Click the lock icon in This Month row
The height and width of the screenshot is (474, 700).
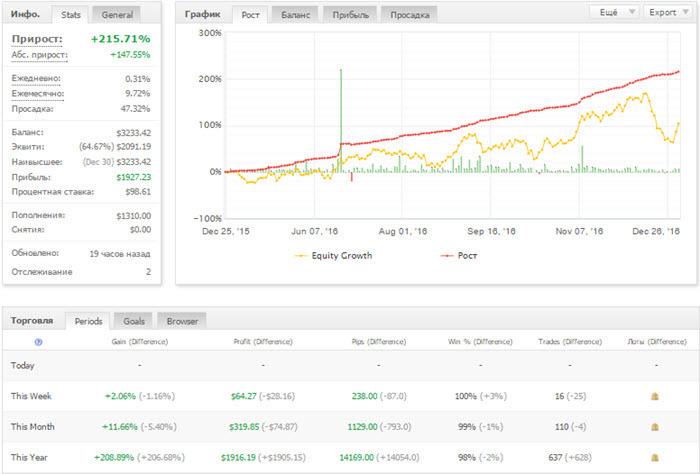click(655, 427)
